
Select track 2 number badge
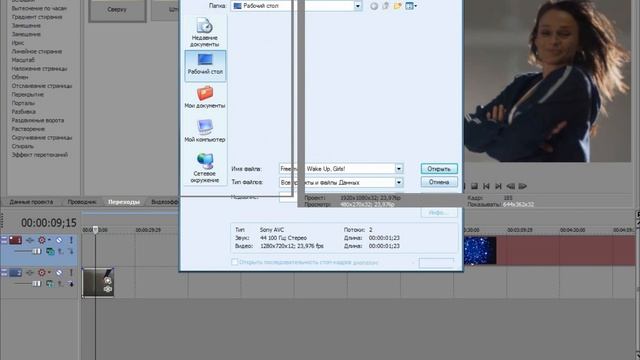(x=16, y=272)
